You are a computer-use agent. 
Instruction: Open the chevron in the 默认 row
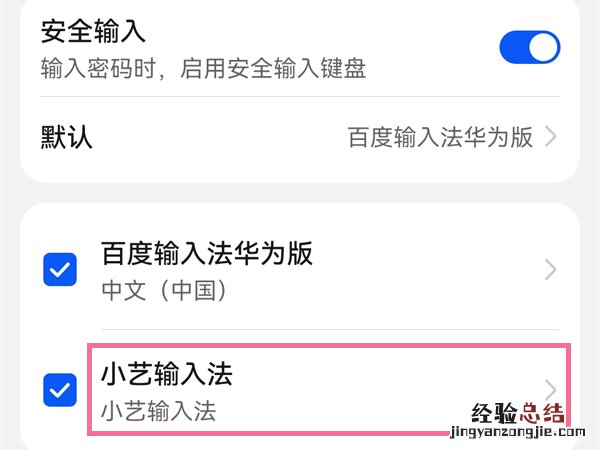551,137
